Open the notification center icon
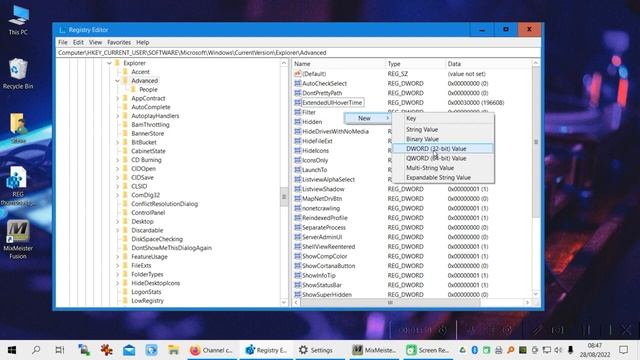This screenshot has width=640, height=360. [623, 350]
